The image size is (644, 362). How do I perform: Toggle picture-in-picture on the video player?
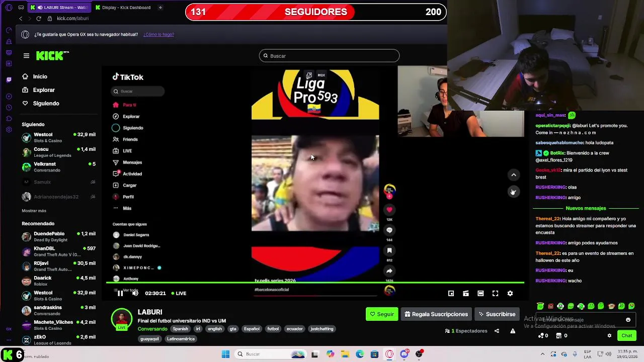pyautogui.click(x=451, y=293)
